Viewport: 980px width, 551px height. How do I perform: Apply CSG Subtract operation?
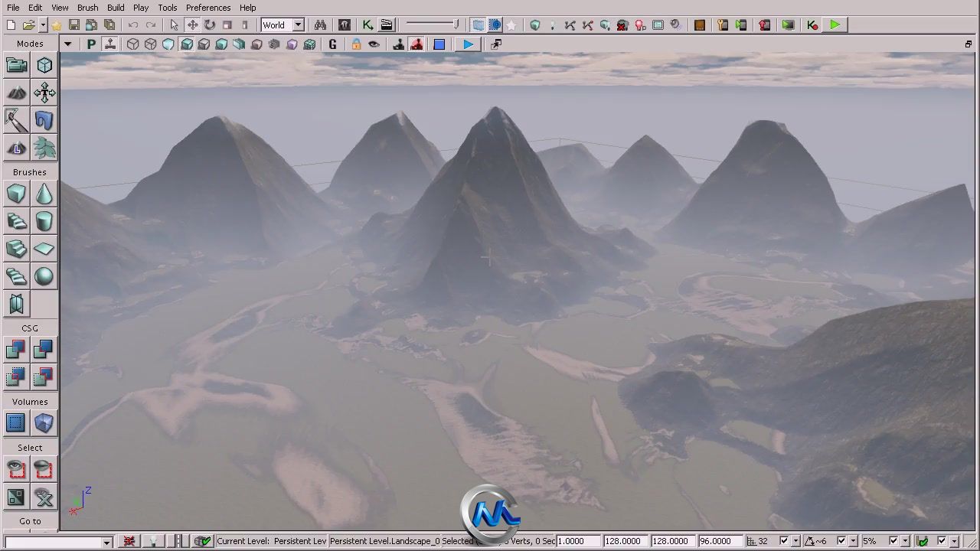click(x=44, y=350)
